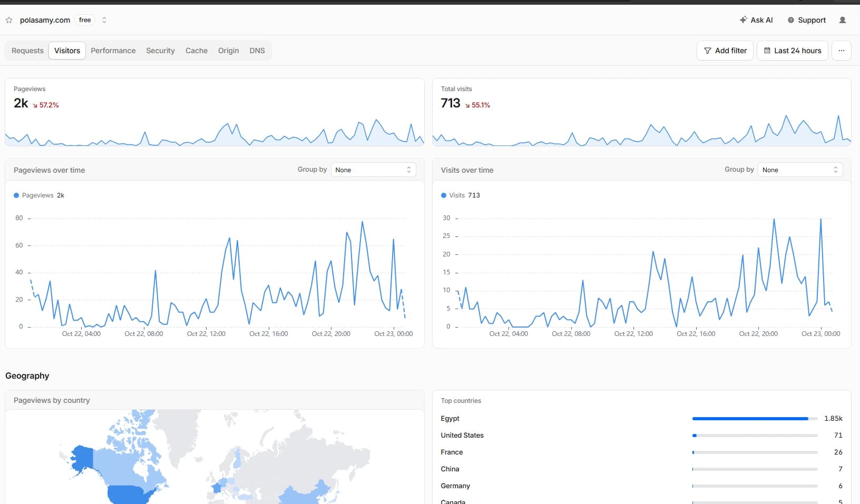Click Alaska region on the map
The height and width of the screenshot is (504, 860).
pyautogui.click(x=82, y=458)
